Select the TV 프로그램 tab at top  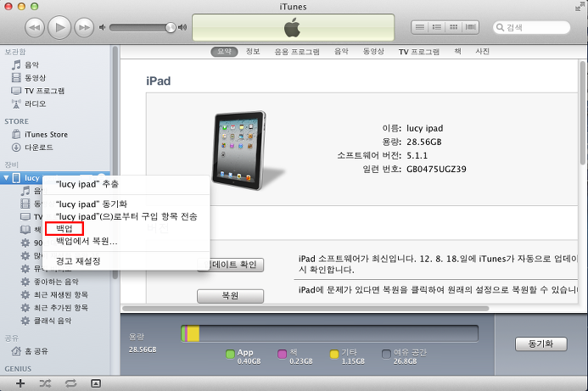click(419, 52)
